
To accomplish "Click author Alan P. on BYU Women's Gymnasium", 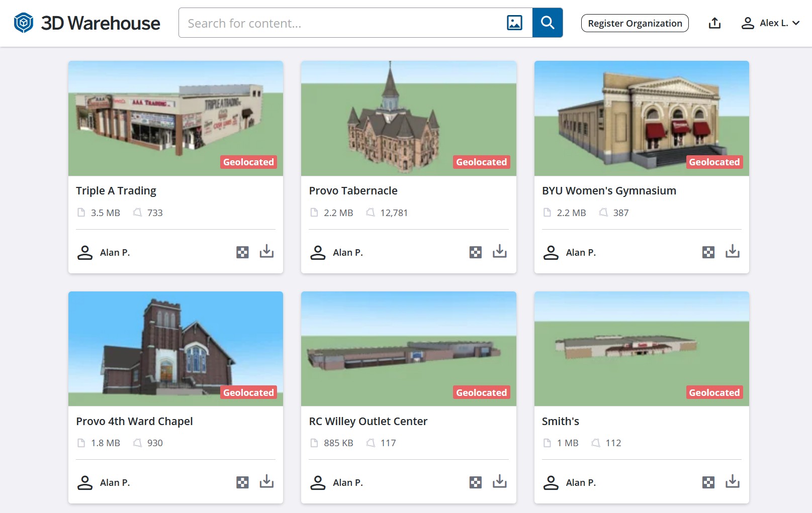I will (x=570, y=252).
